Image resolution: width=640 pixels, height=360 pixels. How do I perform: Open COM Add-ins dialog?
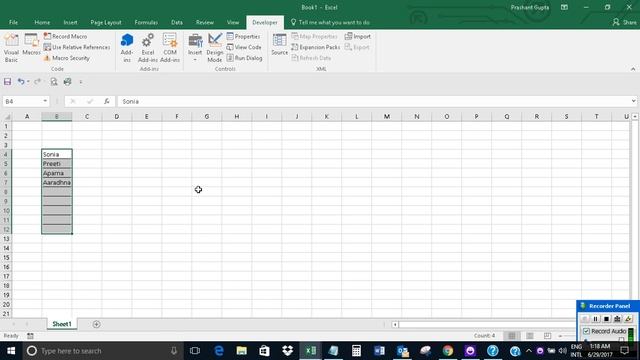(x=170, y=48)
